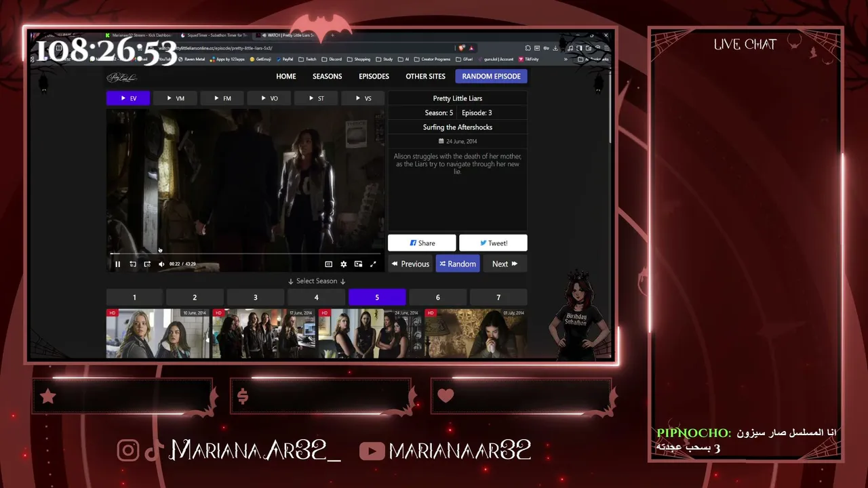Expand the Creator Programs bookmark folder
The width and height of the screenshot is (868, 488).
coord(433,60)
